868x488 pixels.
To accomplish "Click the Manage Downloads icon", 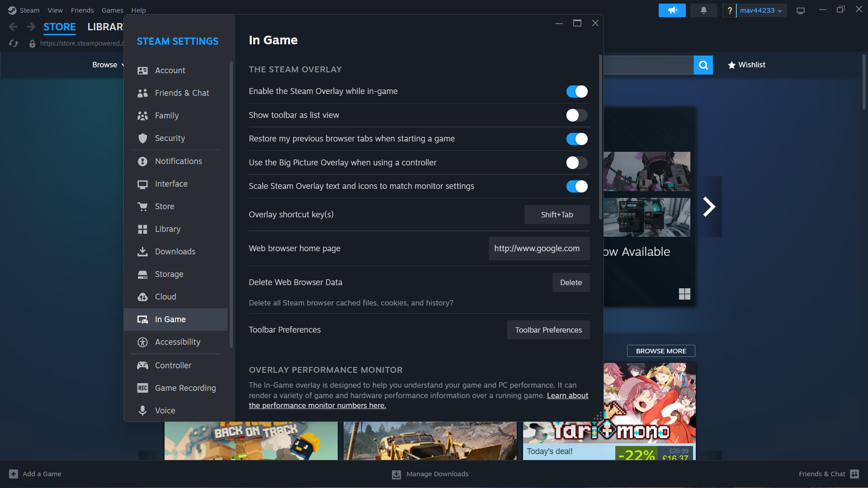I will pyautogui.click(x=396, y=474).
